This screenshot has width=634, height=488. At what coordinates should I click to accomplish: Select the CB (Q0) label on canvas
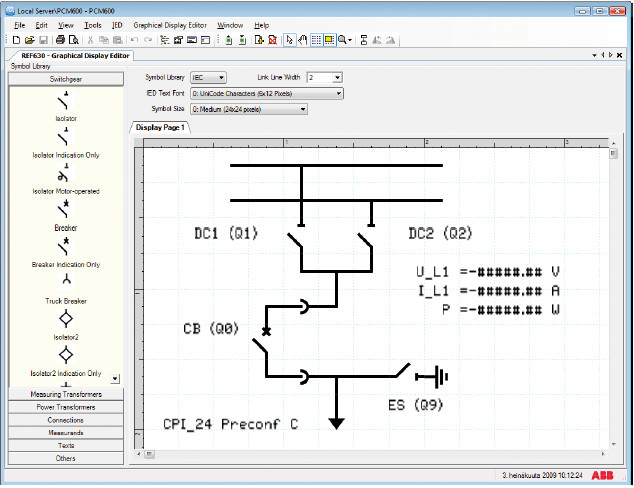tap(211, 328)
